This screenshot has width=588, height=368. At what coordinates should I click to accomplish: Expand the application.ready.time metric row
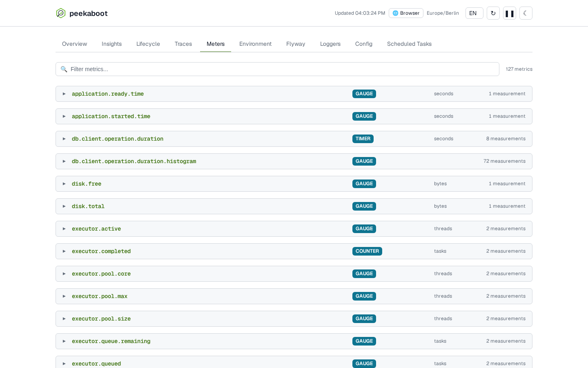[294, 94]
